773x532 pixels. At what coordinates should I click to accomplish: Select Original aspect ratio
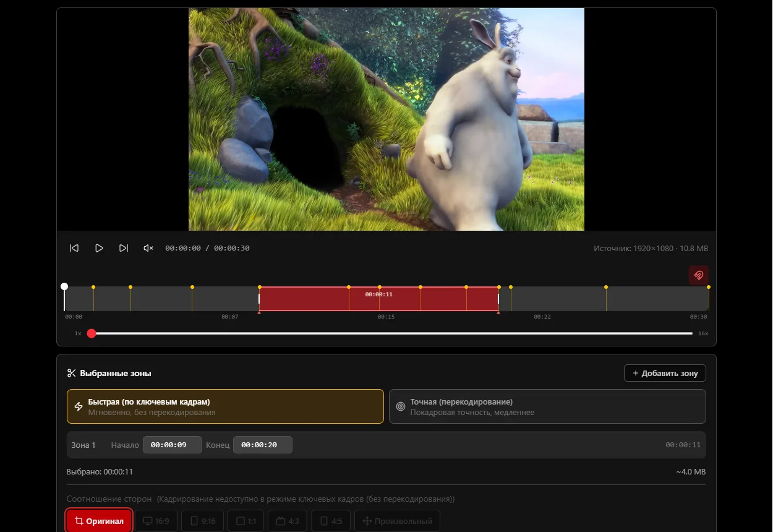click(x=99, y=521)
